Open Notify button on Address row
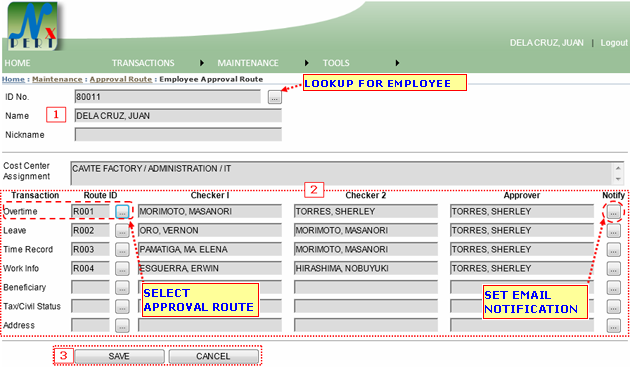 pos(614,325)
